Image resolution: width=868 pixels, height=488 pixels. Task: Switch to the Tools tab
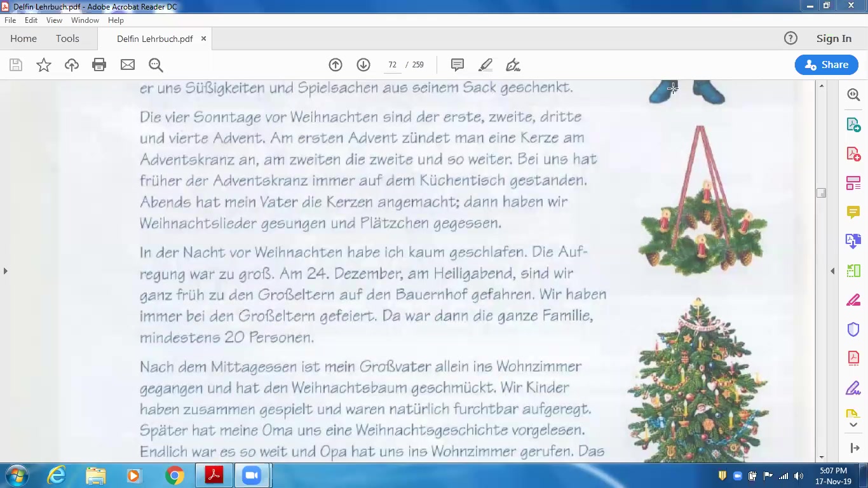point(67,39)
